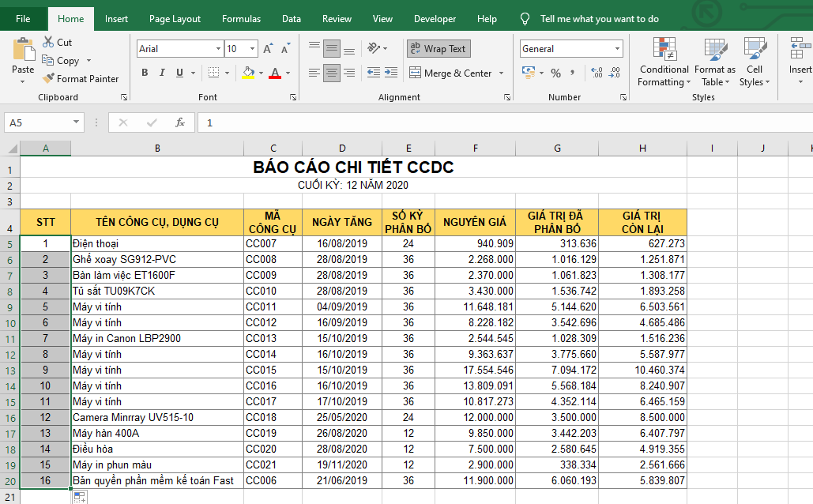Toggle the Wrap Text option
The image size is (813, 504).
[438, 49]
